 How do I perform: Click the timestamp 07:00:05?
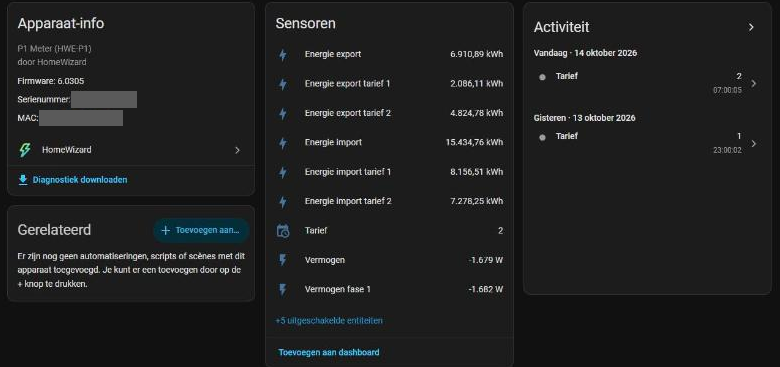click(x=727, y=91)
